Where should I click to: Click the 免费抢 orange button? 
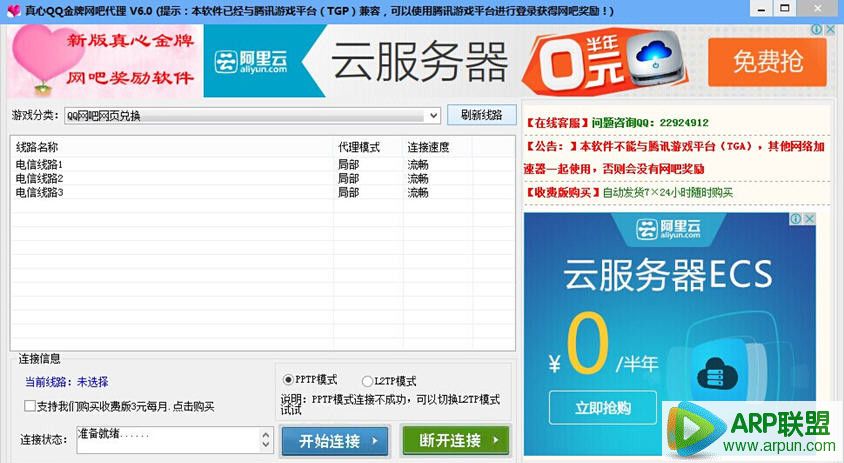click(x=767, y=62)
